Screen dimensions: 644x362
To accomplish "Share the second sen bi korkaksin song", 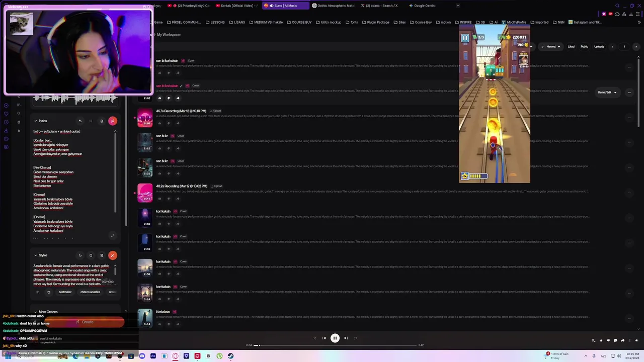I will click(178, 98).
